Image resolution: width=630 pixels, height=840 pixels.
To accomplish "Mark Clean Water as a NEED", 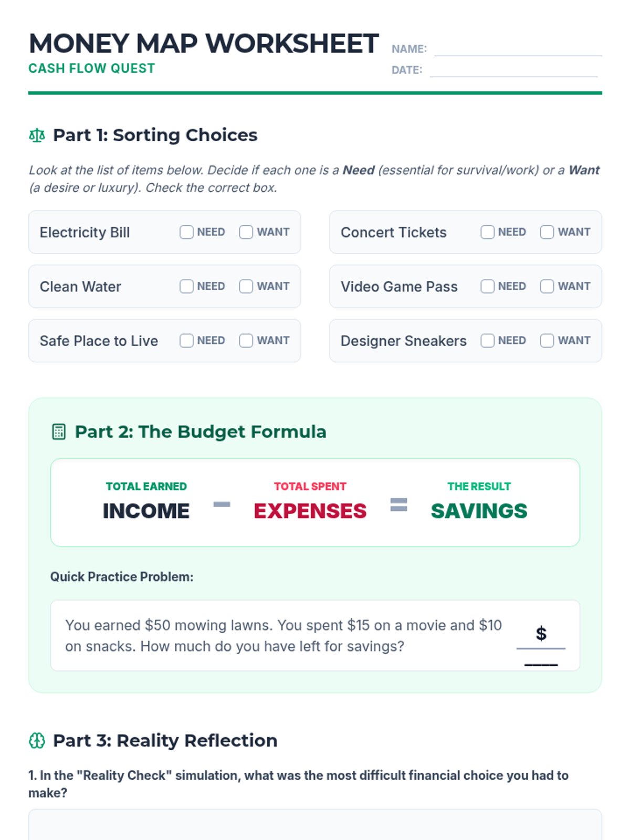I will [x=186, y=286].
